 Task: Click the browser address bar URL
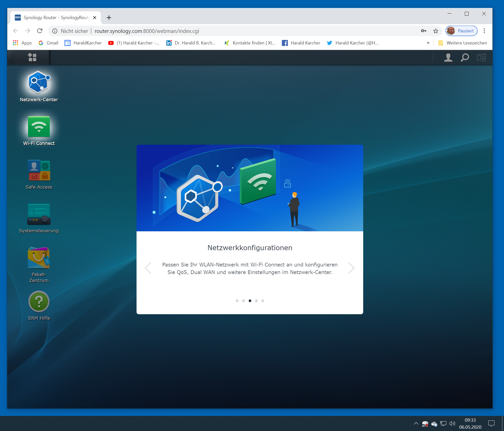pos(147,31)
